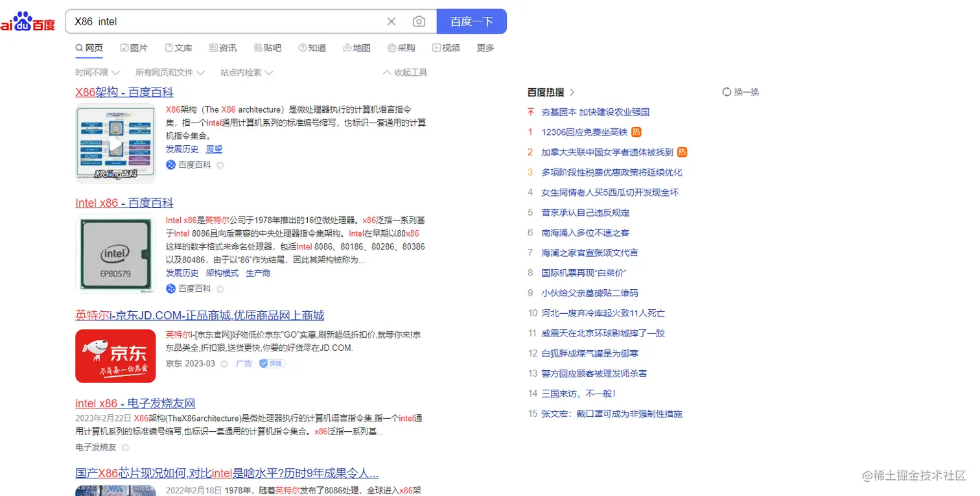Viewport: 980px width, 496px height.
Task: Open the 地图 map search
Action: (x=357, y=47)
